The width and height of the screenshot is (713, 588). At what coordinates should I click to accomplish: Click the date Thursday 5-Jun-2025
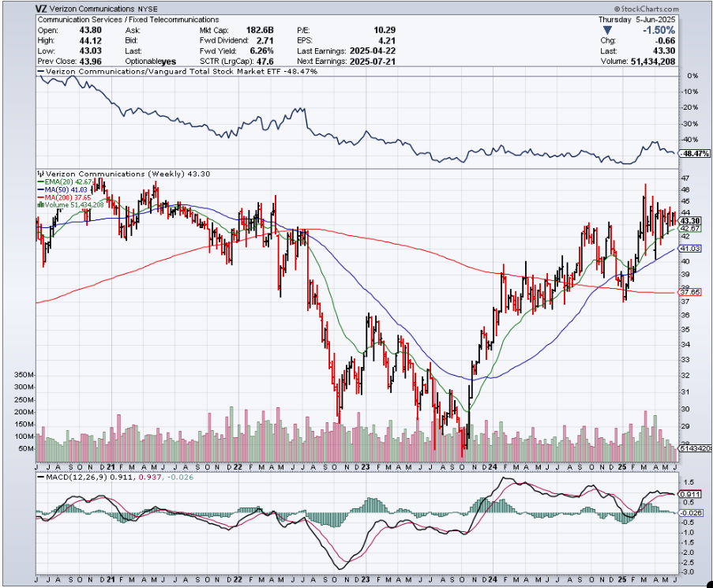point(636,20)
